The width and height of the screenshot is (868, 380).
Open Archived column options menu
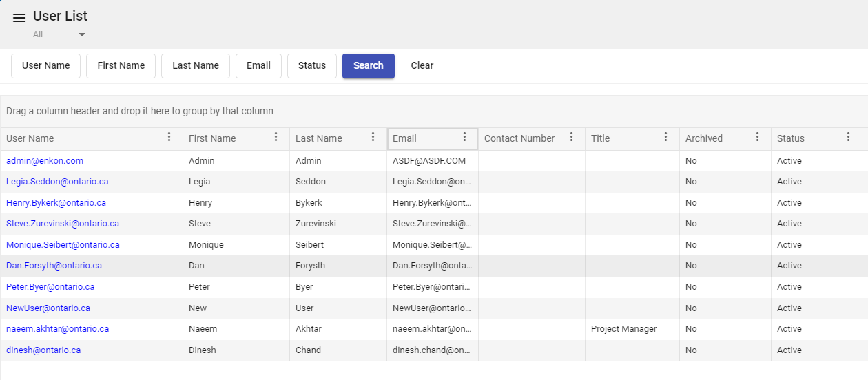[757, 138]
